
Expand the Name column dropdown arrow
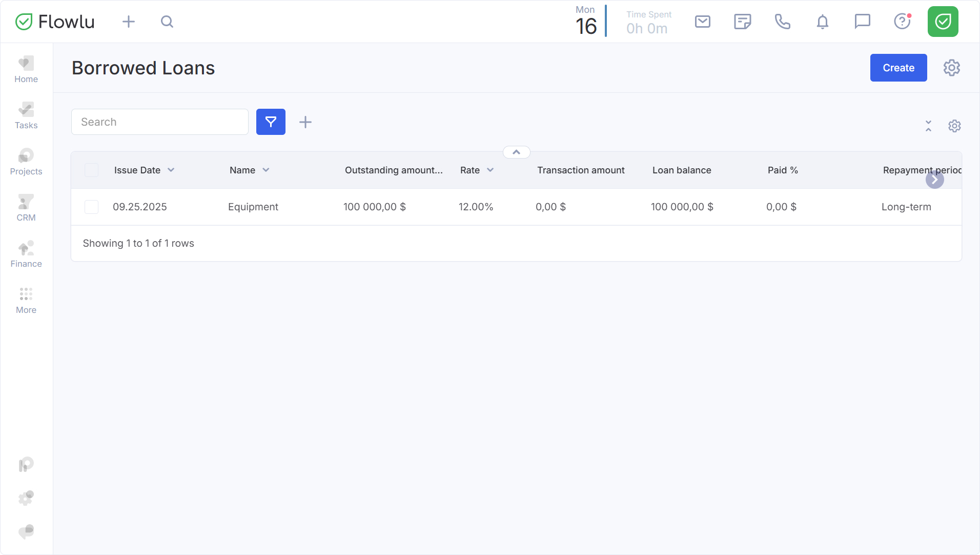(x=266, y=170)
